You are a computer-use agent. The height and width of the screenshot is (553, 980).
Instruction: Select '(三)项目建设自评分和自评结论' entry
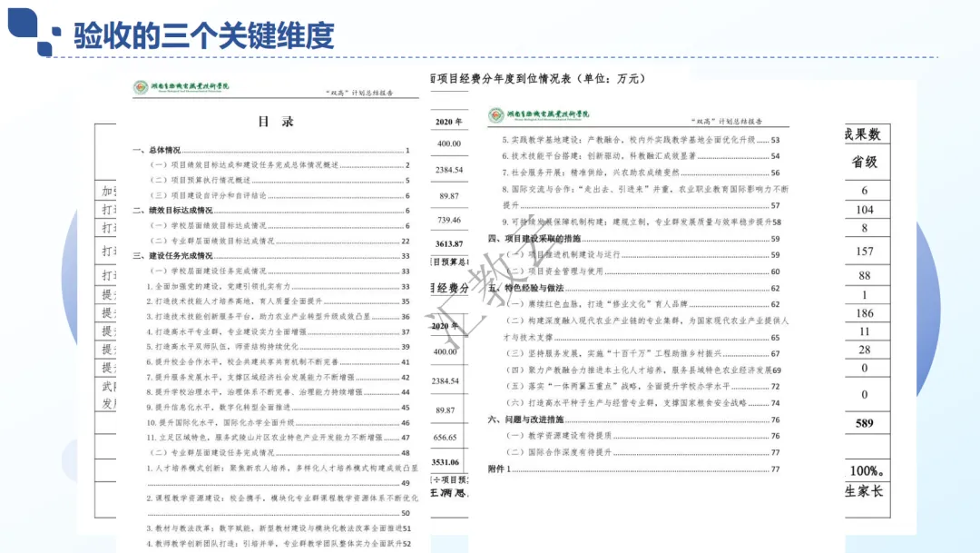pos(279,195)
